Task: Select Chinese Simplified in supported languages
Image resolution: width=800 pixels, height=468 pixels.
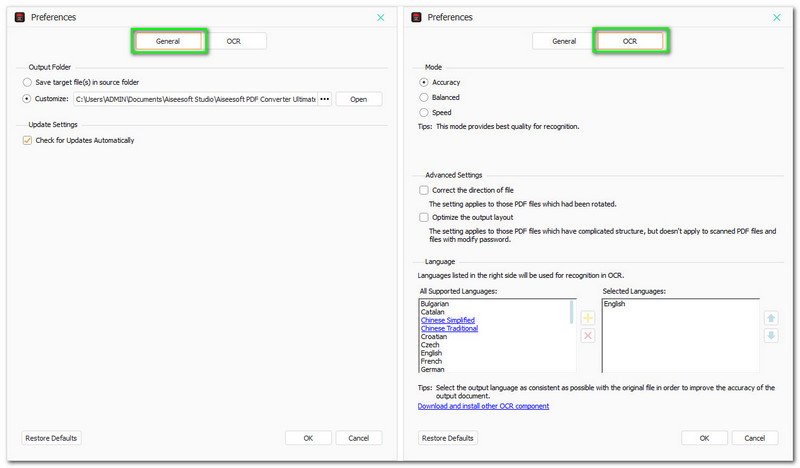Action: click(448, 320)
